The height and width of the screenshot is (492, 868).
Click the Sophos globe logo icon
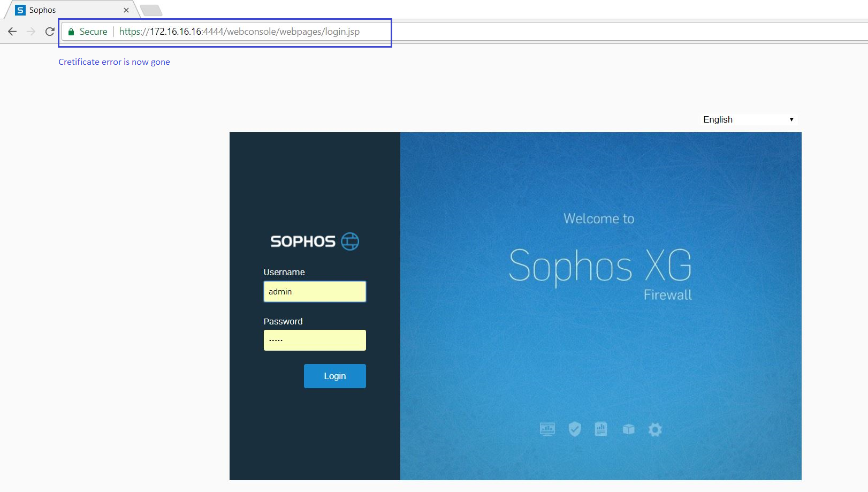[350, 241]
